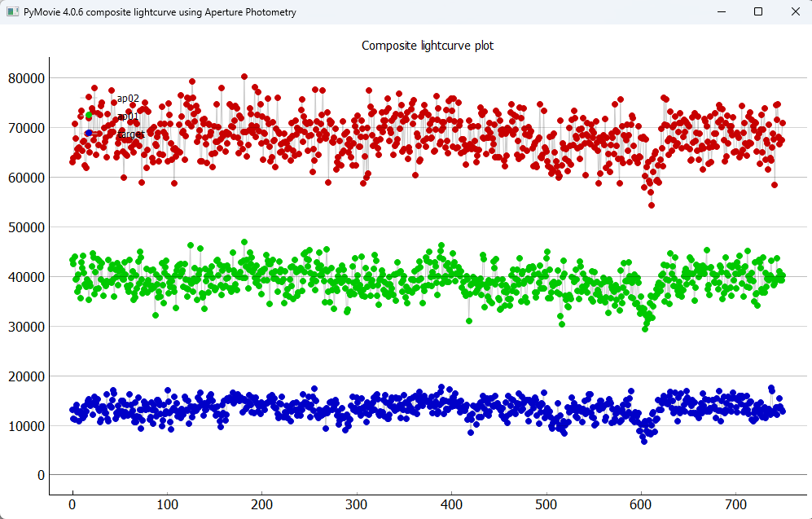
Task: Click the 70000 y-axis tick label
Action: coord(26,128)
